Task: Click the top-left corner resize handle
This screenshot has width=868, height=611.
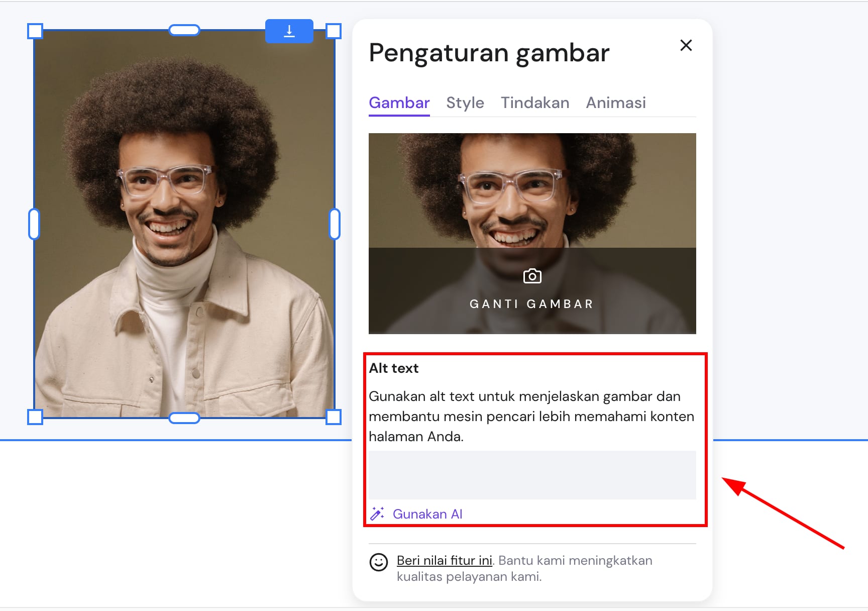Action: coord(35,31)
